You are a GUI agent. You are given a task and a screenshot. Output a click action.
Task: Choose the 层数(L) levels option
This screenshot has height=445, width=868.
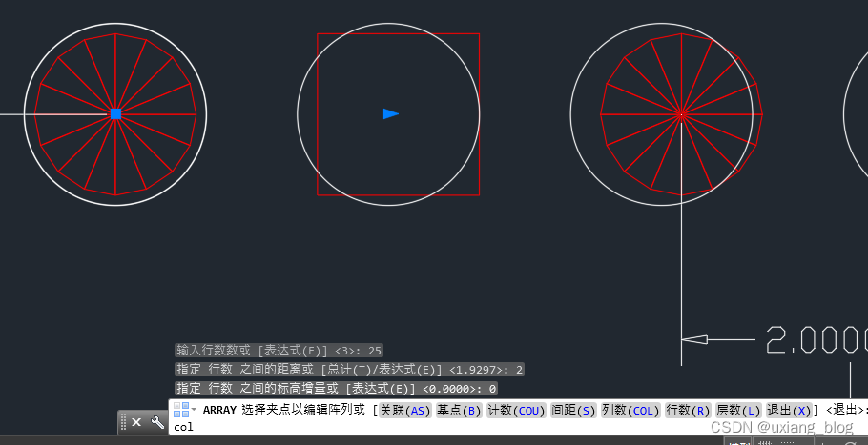click(x=738, y=410)
